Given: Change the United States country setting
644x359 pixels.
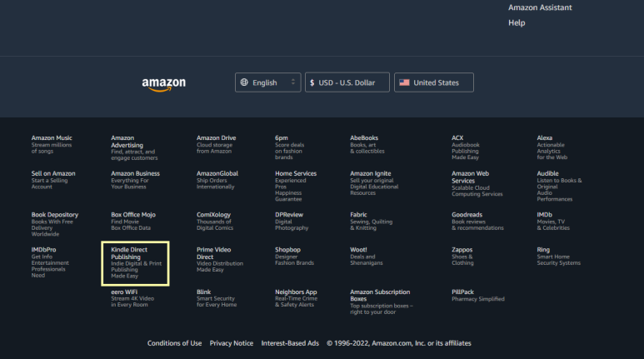Looking at the screenshot, I should (x=434, y=82).
